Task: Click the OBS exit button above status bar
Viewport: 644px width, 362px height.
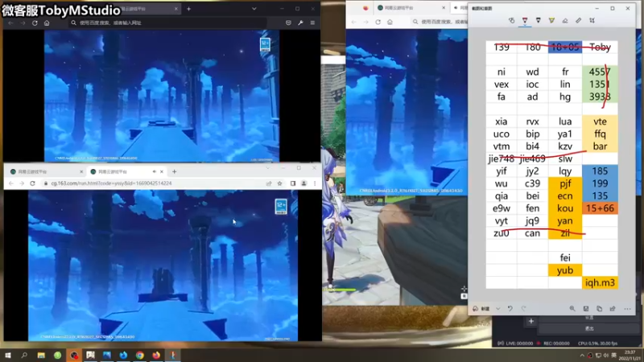Action: (x=589, y=328)
